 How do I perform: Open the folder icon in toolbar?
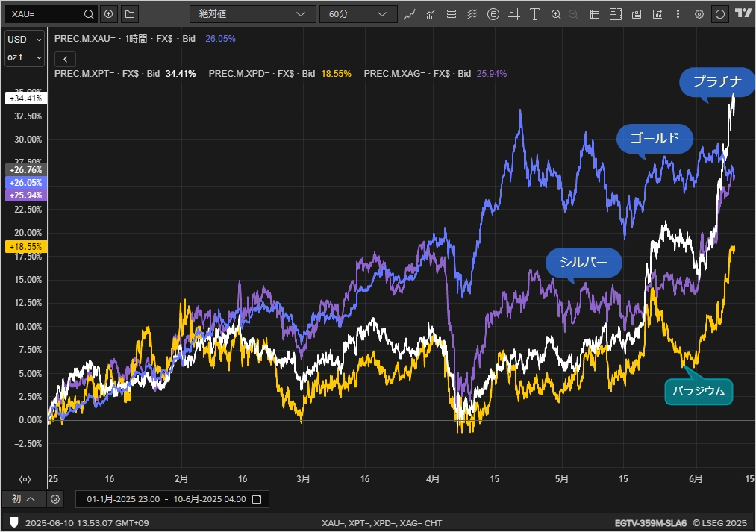click(x=130, y=14)
